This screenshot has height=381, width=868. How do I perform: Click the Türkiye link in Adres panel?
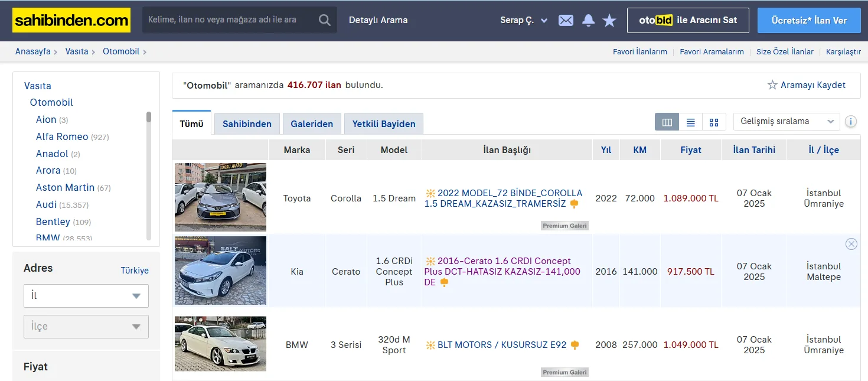point(135,271)
